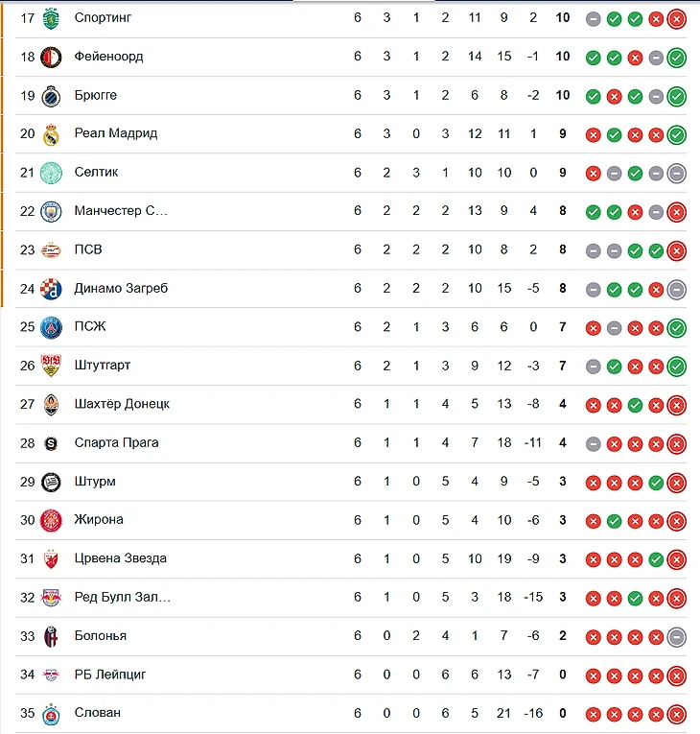This screenshot has width=700, height=734.
Task: Click the Bologna club crest
Action: (51, 637)
